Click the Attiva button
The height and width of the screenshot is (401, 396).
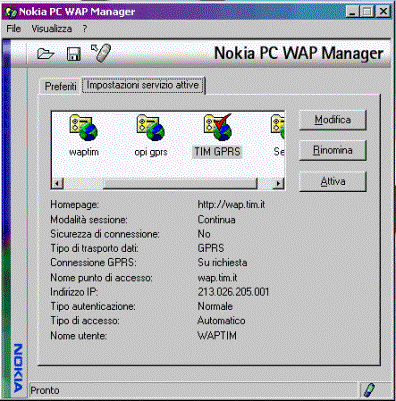333,182
